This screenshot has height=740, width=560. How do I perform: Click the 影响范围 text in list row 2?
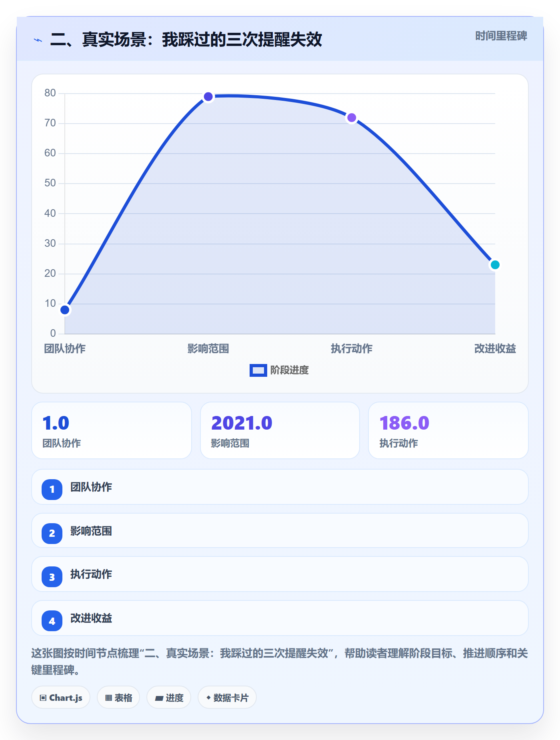pos(91,531)
